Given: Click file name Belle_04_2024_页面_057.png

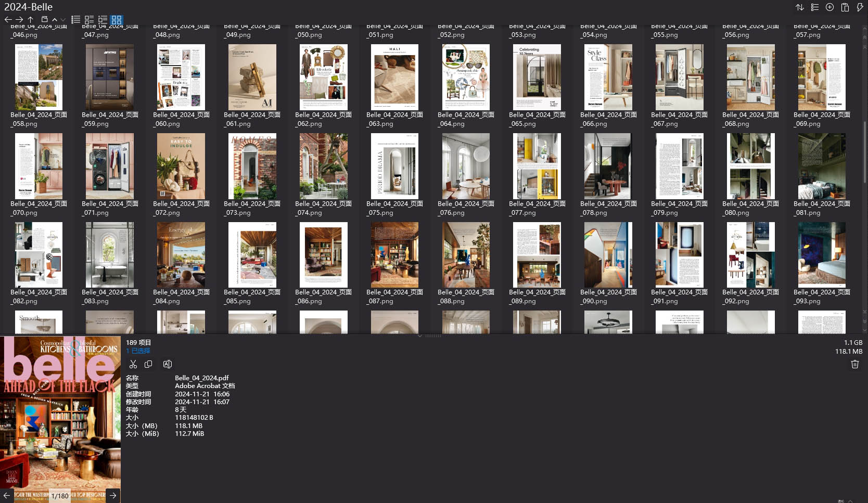Looking at the screenshot, I should [822, 31].
